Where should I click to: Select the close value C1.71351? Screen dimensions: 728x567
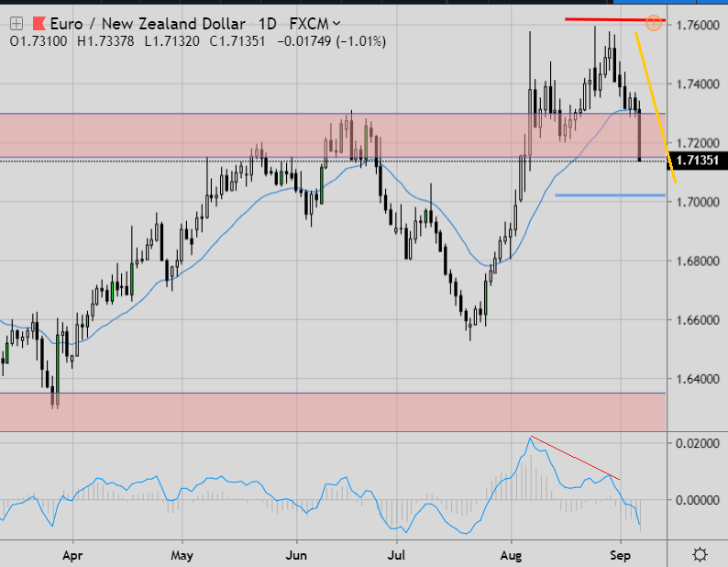[237, 41]
